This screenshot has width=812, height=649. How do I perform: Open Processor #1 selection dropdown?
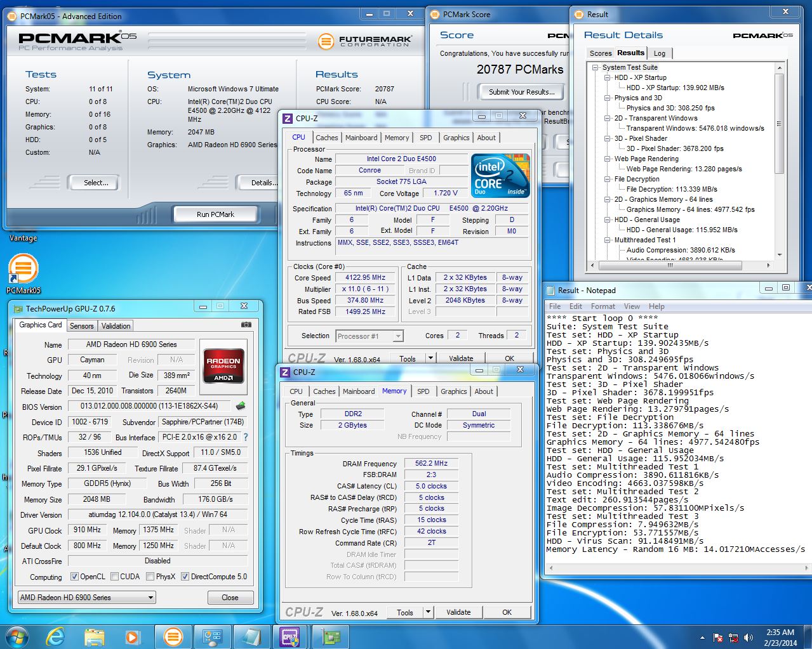click(x=369, y=336)
